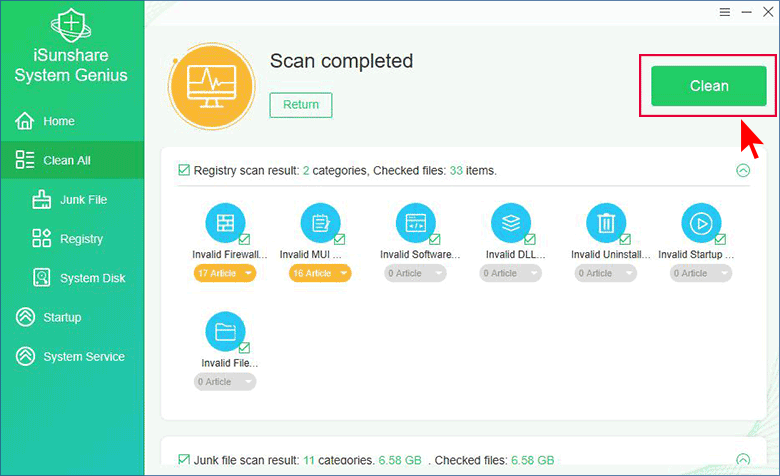The height and width of the screenshot is (476, 780).
Task: Click the Invalid Firewall registry icon
Action: pyautogui.click(x=225, y=222)
